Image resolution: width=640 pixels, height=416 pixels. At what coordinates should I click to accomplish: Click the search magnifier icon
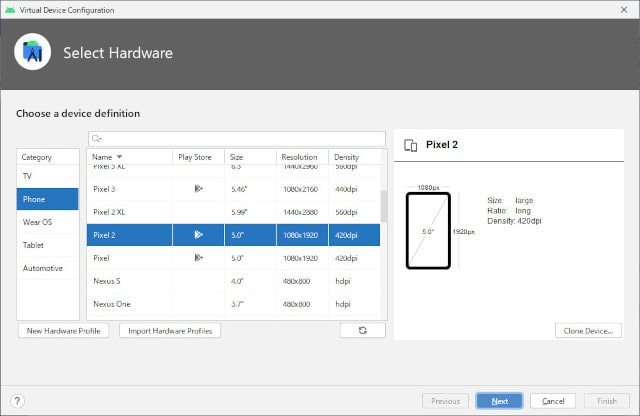(x=96, y=139)
